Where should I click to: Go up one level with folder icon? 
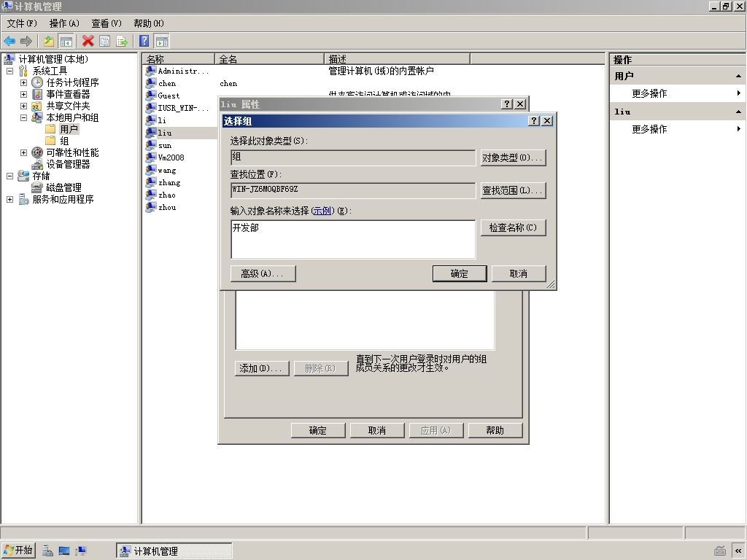(x=49, y=42)
